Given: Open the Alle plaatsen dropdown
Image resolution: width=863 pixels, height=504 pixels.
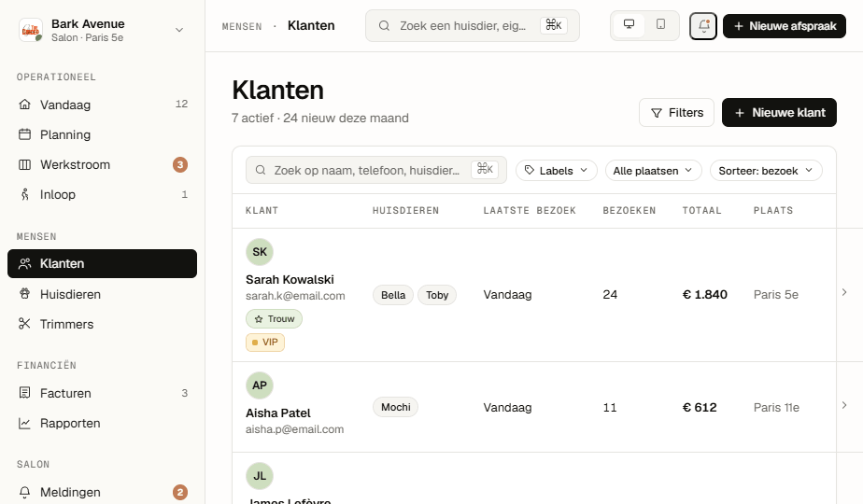Looking at the screenshot, I should click(x=653, y=171).
